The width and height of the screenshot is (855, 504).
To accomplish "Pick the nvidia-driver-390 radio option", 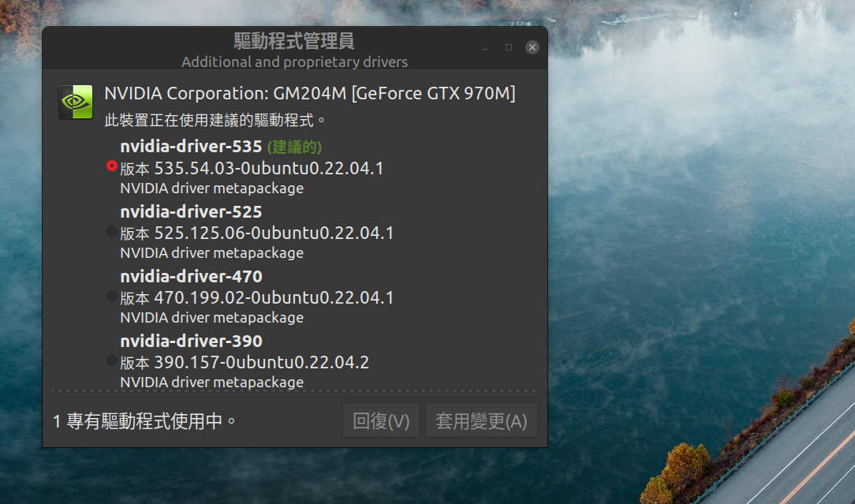I will pos(112,360).
